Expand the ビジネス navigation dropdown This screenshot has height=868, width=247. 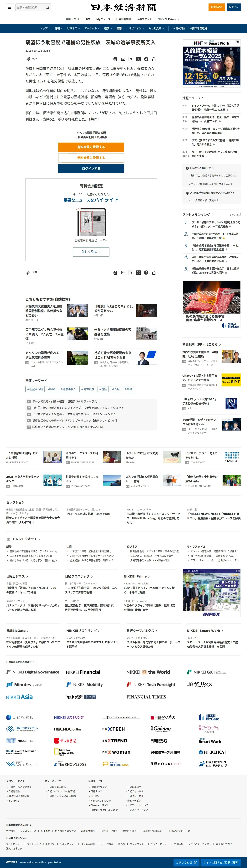click(73, 28)
